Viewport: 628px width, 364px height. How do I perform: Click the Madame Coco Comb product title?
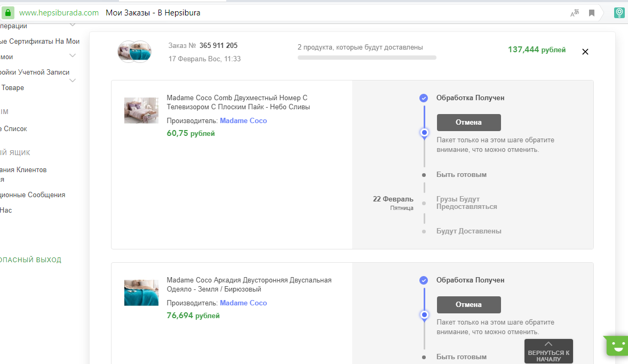239,102
